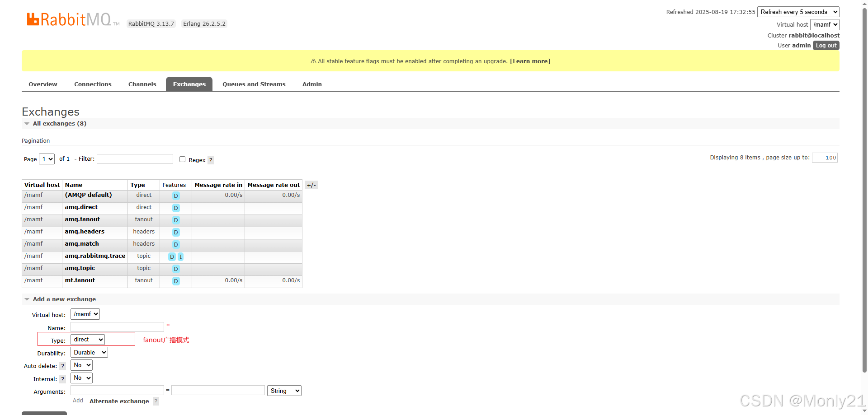The width and height of the screenshot is (868, 415).
Task: Open the (AMQP default) exchange link
Action: [88, 195]
